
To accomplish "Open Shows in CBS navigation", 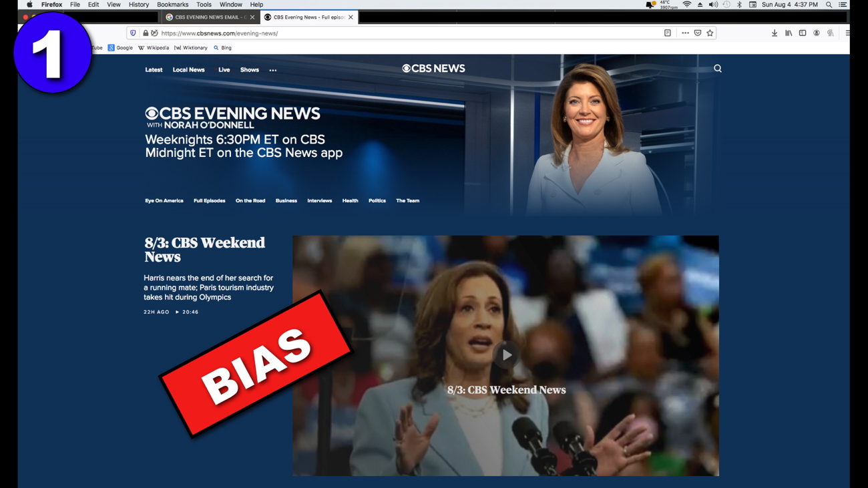I will [249, 70].
